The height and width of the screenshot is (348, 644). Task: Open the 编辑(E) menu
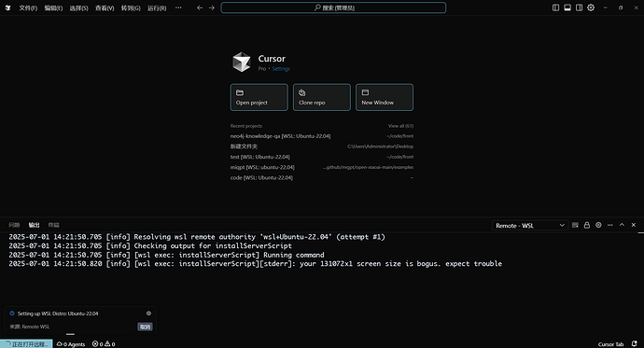[53, 7]
